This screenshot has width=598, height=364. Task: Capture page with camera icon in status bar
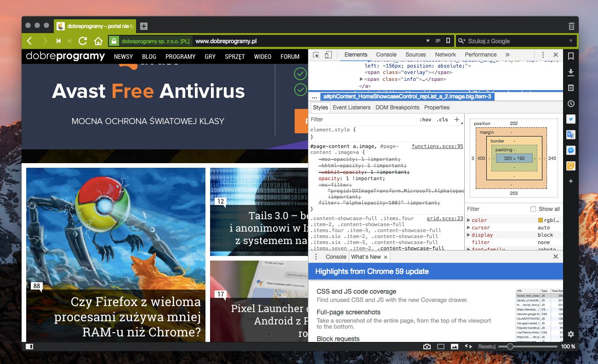[x=427, y=347]
